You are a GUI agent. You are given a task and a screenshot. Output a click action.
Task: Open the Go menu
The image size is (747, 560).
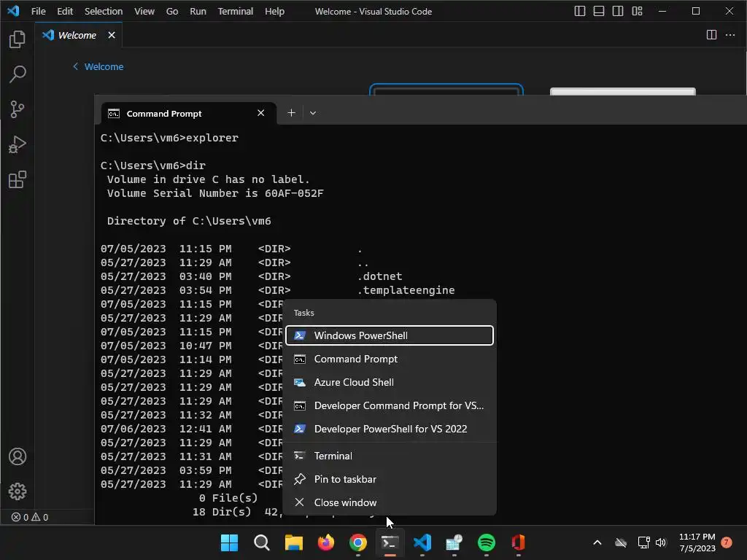point(172,11)
